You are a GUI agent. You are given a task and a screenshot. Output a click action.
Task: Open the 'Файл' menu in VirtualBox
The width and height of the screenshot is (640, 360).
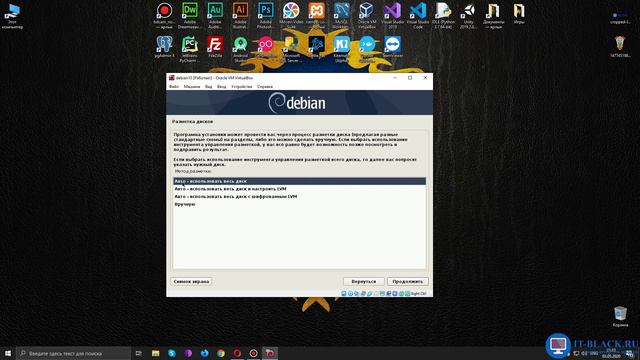(x=174, y=87)
